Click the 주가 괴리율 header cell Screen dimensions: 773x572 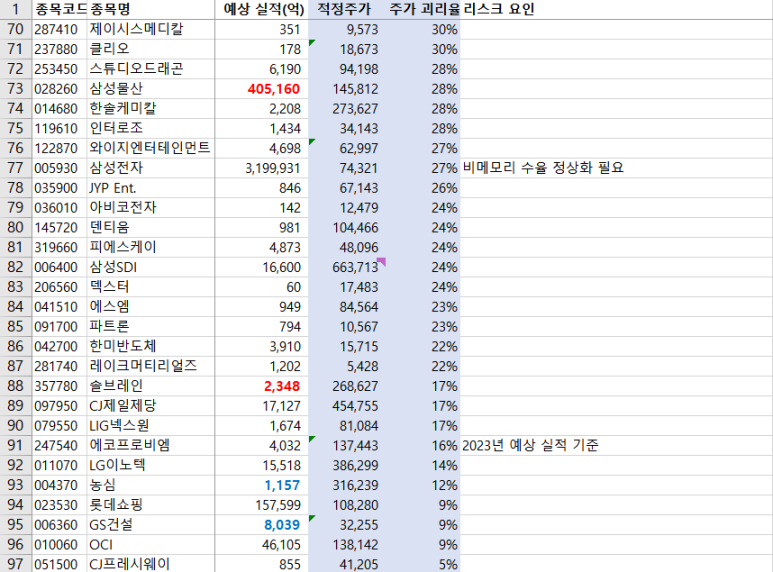tap(421, 9)
